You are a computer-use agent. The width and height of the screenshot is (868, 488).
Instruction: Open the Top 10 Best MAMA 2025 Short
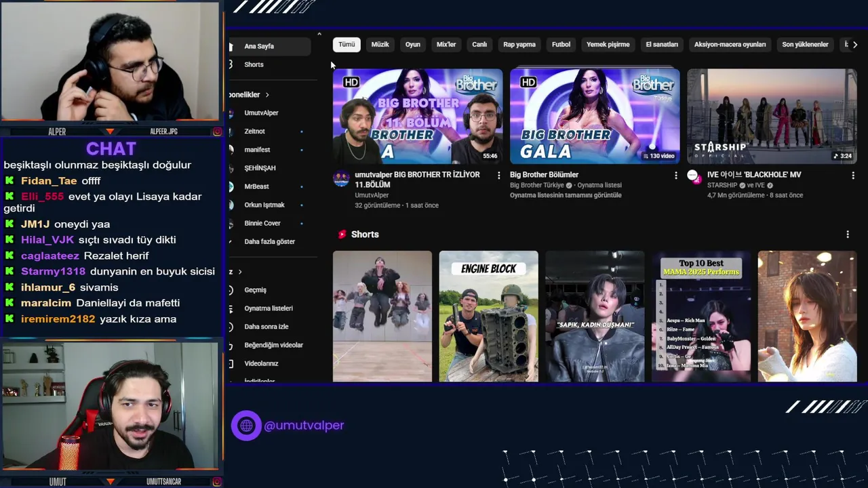pos(701,316)
